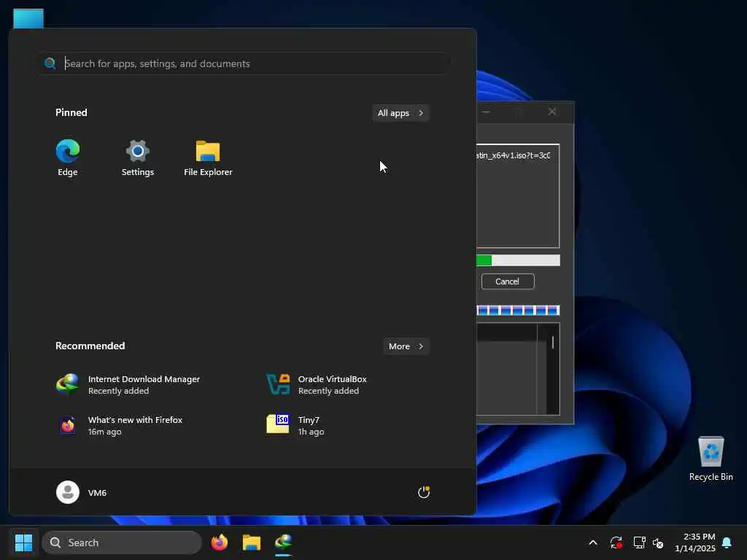Switch to Internet Download Manager taskbar icon
The height and width of the screenshot is (560, 747).
point(284,542)
